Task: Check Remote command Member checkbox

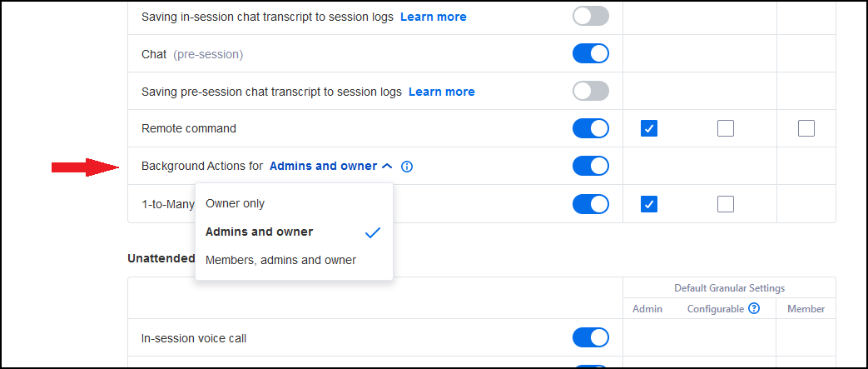Action: click(x=806, y=128)
